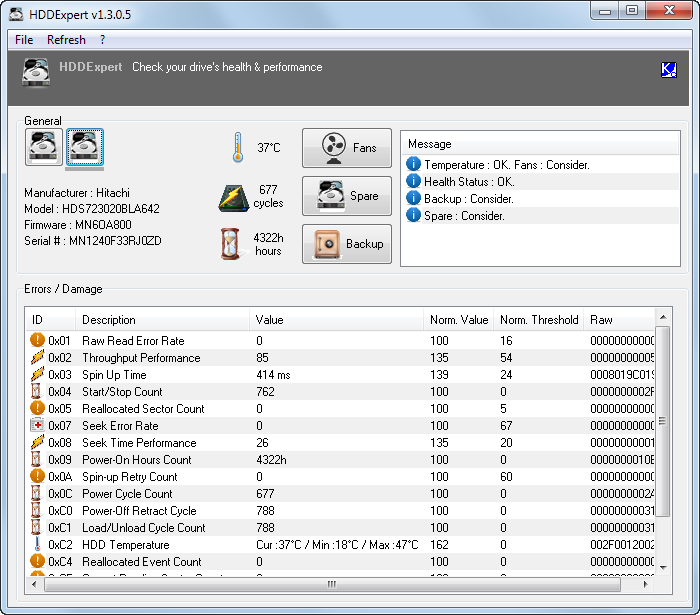Open the File menu
Image resolution: width=700 pixels, height=615 pixels.
[24, 40]
